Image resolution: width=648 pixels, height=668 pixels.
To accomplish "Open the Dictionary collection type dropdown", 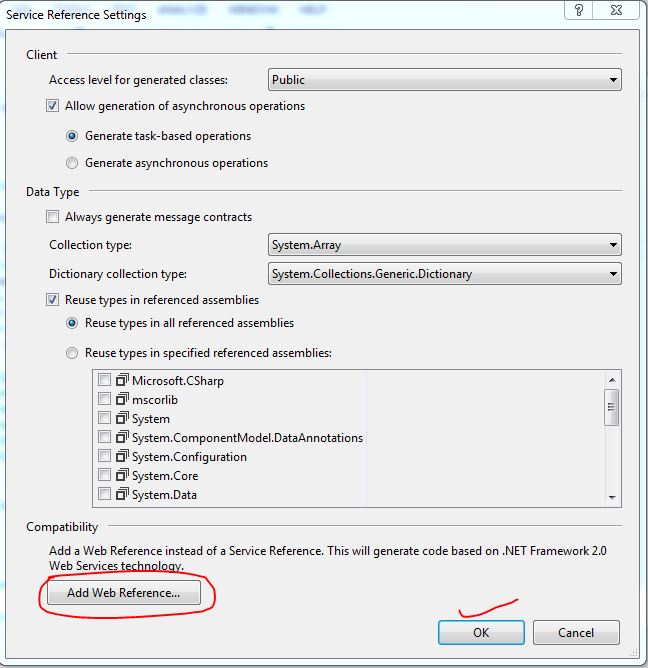I will [x=445, y=274].
